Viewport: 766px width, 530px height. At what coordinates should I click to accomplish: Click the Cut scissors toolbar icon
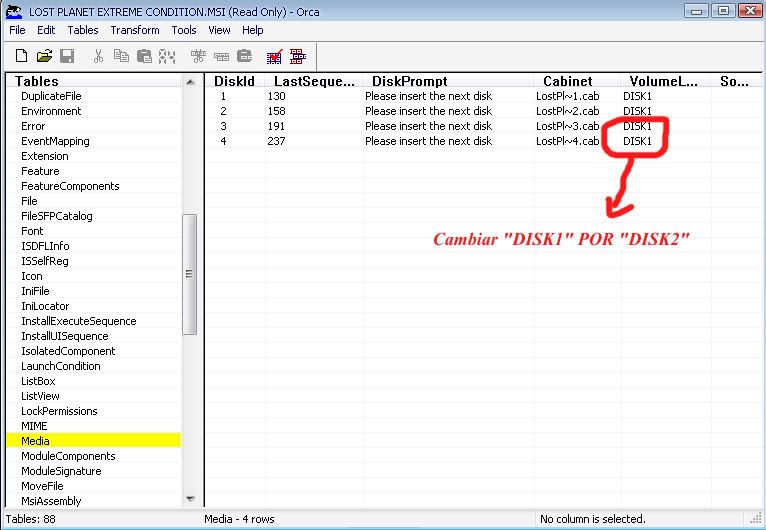pos(98,56)
